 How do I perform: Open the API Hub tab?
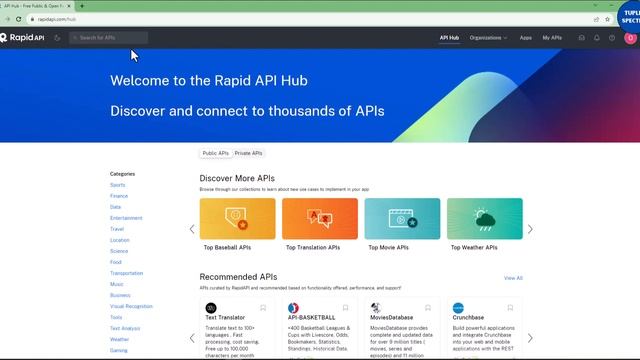tap(449, 38)
